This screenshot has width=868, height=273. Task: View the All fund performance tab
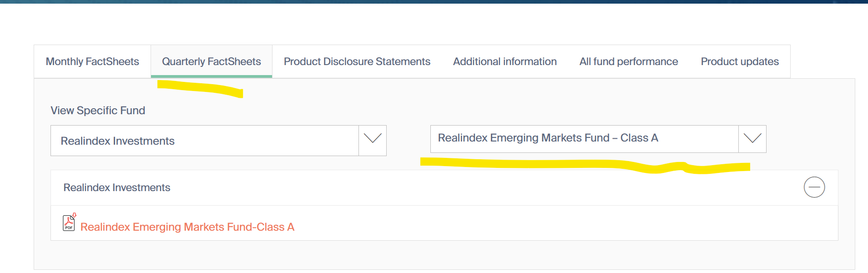tap(628, 61)
